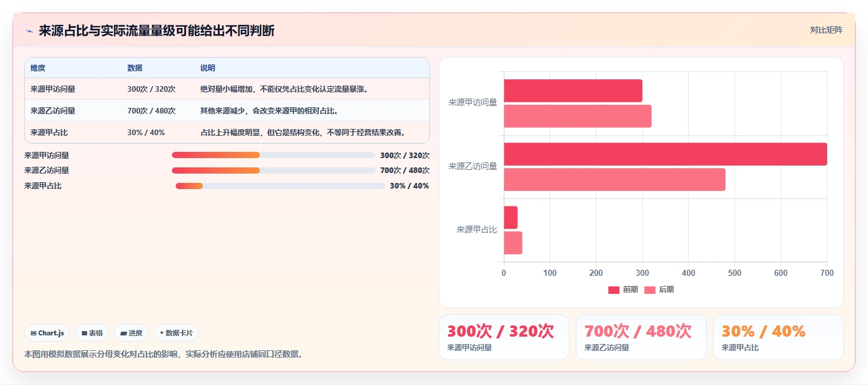The image size is (868, 385).
Task: Click the 来源甲占比 progress bar
Action: (280, 186)
